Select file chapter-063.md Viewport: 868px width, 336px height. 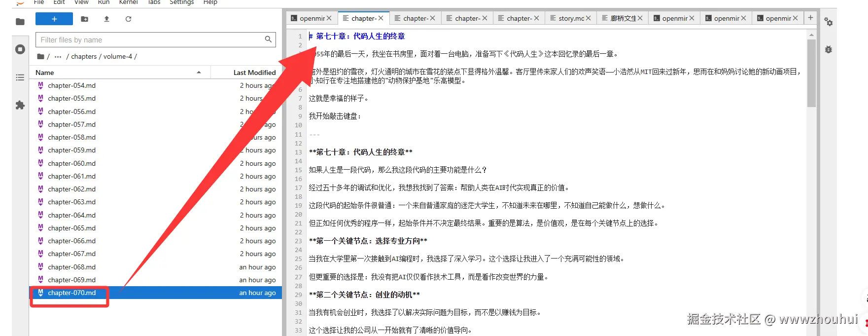point(156,202)
